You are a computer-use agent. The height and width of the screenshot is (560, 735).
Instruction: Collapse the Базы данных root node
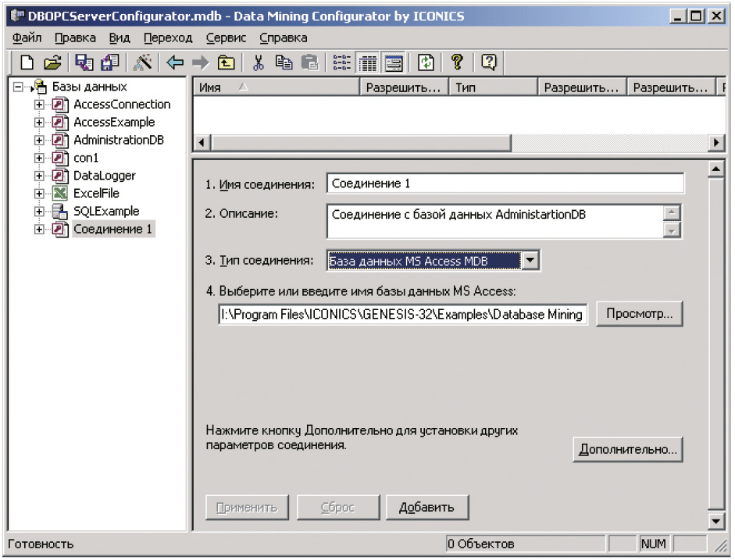[18, 87]
